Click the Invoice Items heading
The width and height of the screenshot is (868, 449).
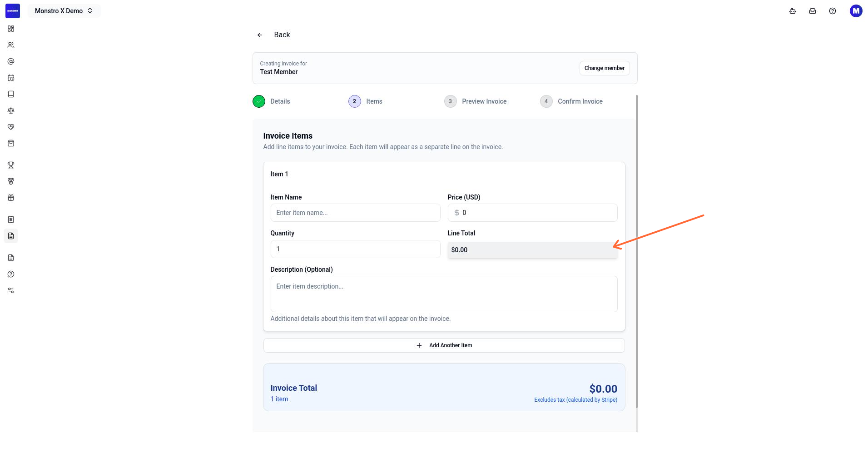288,136
